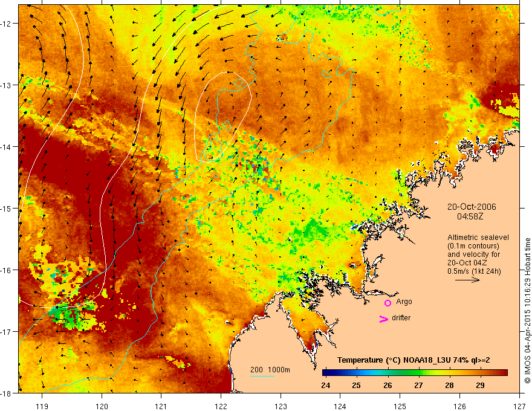The height and width of the screenshot is (411, 532).
Task: Click the color bar value 26
Action: click(388, 385)
